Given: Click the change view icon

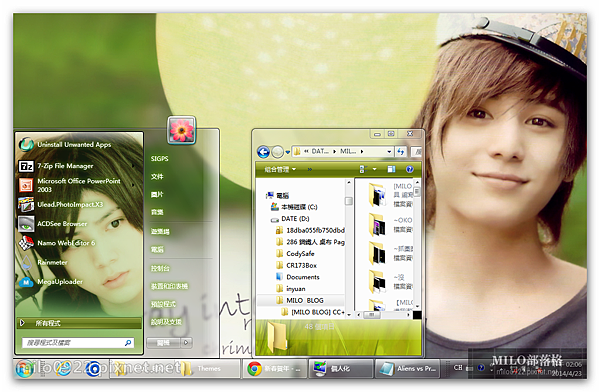Looking at the screenshot, I should coord(363,169).
